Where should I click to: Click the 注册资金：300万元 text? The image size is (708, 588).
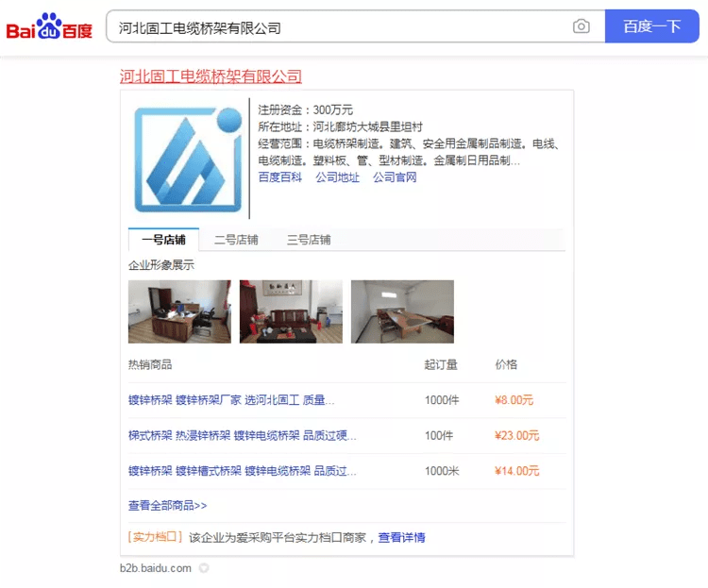pos(305,109)
